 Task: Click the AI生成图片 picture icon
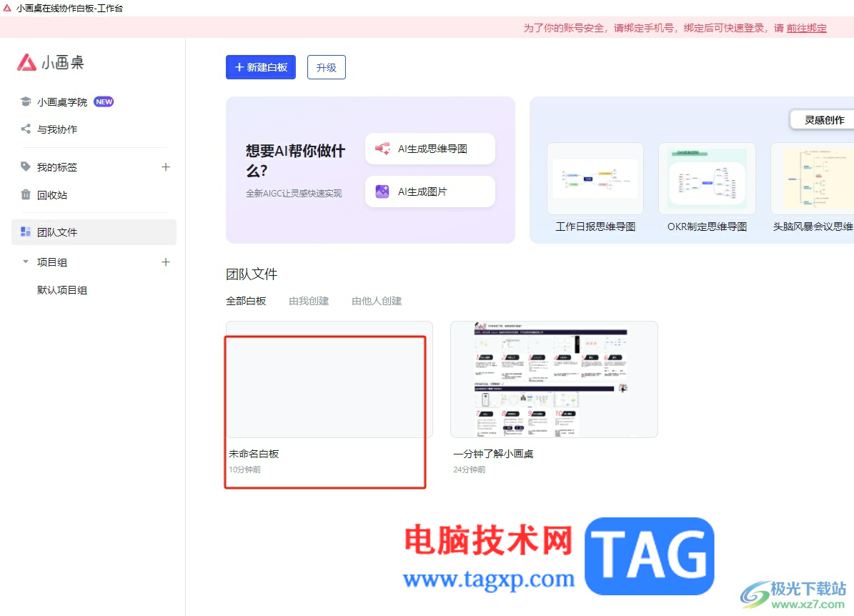[382, 192]
